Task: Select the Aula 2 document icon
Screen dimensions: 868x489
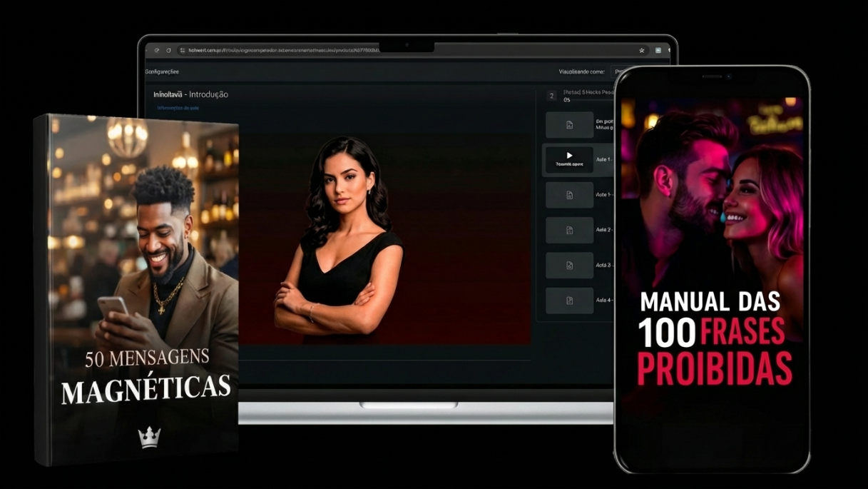Action: pyautogui.click(x=569, y=230)
